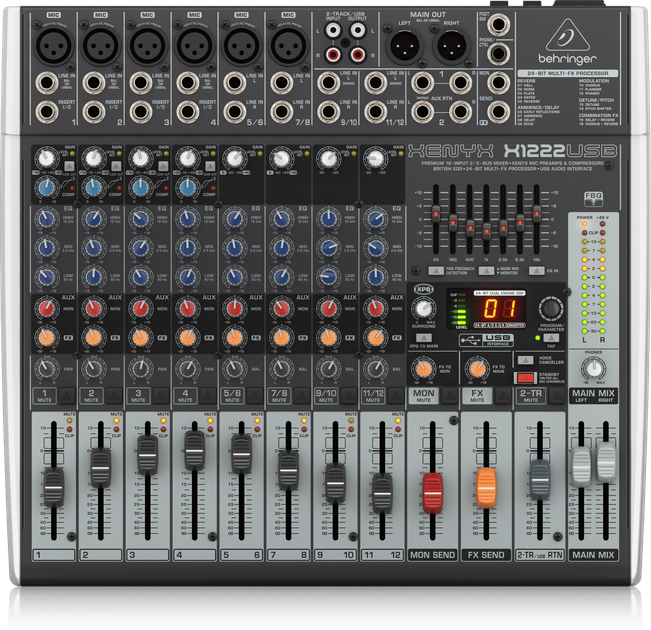The height and width of the screenshot is (630, 651).
Task: Click channel 3 EQ MID knob
Action: [x=140, y=248]
